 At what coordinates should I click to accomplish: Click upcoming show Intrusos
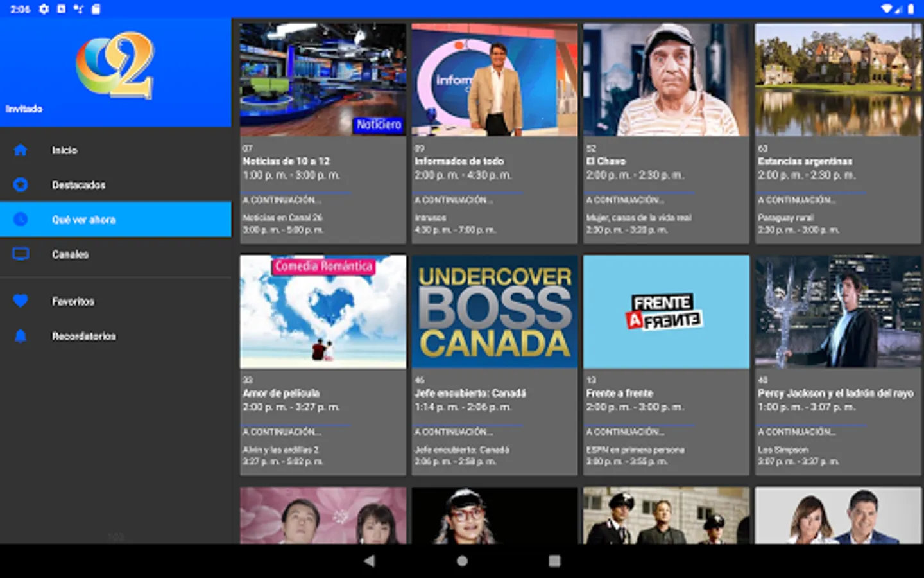[x=431, y=218]
